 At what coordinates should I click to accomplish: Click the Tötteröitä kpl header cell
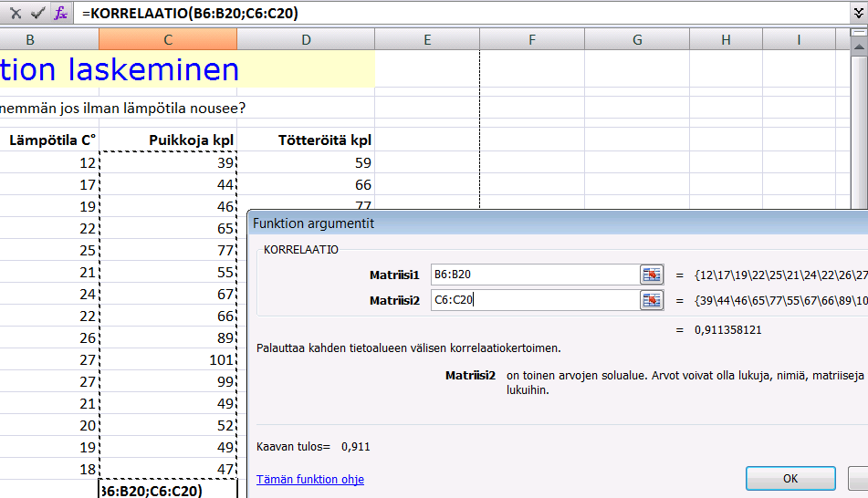(x=306, y=140)
